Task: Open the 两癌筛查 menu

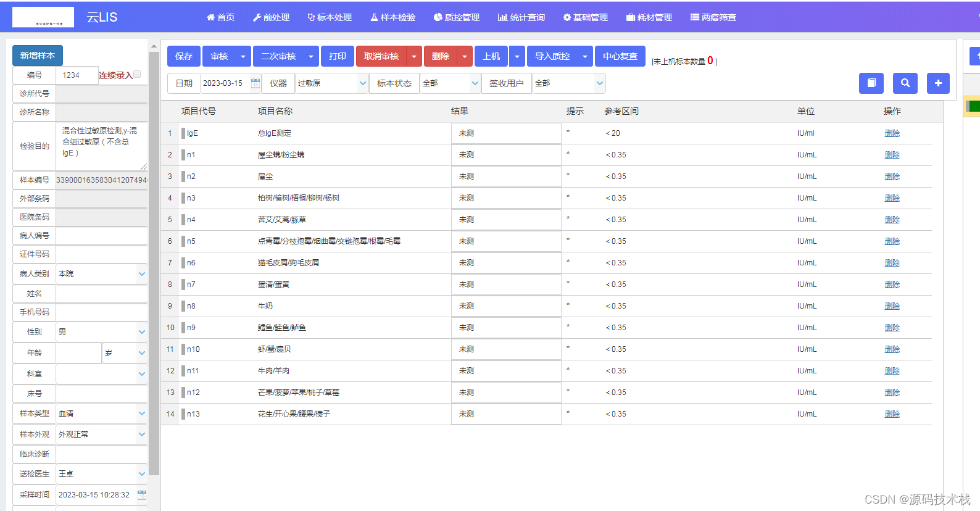Action: pos(713,17)
